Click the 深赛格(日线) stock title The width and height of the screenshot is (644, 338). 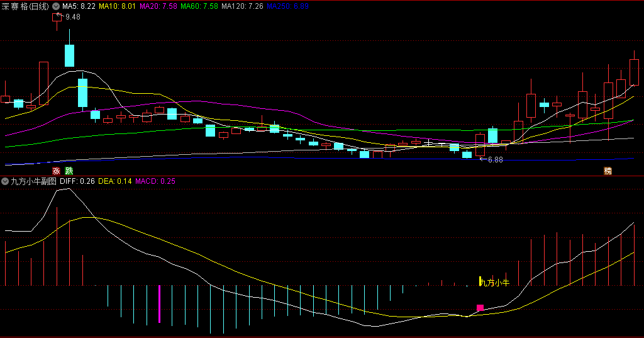click(26, 6)
